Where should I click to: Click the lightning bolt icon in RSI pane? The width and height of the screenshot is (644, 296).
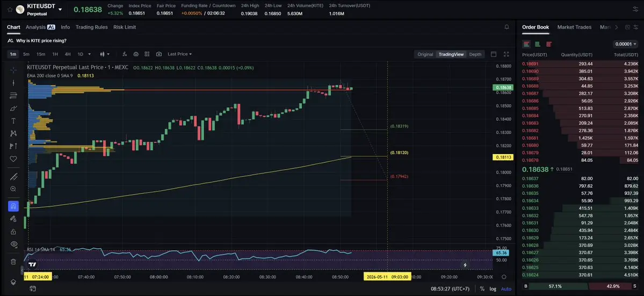click(x=465, y=265)
